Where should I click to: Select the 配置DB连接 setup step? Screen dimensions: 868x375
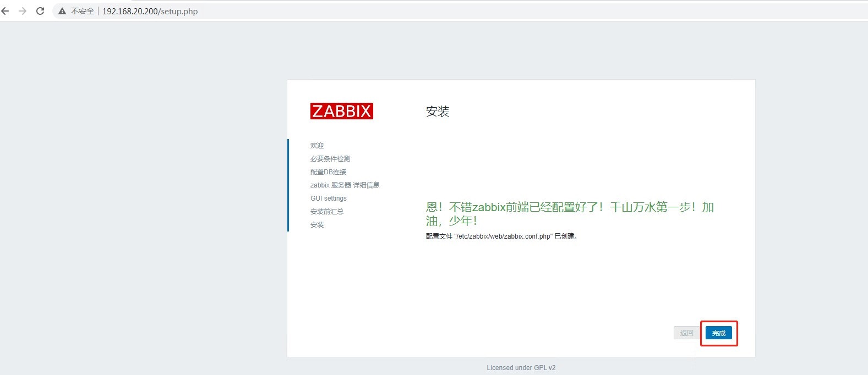328,172
